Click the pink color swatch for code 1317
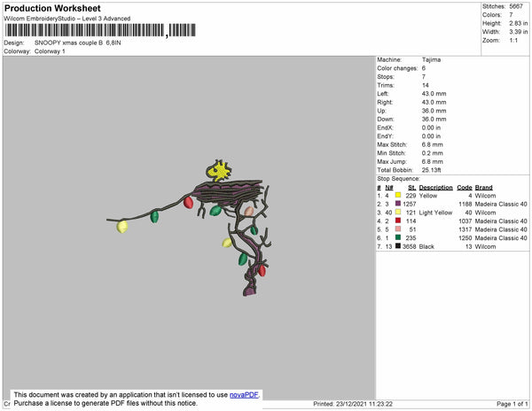 click(398, 229)
